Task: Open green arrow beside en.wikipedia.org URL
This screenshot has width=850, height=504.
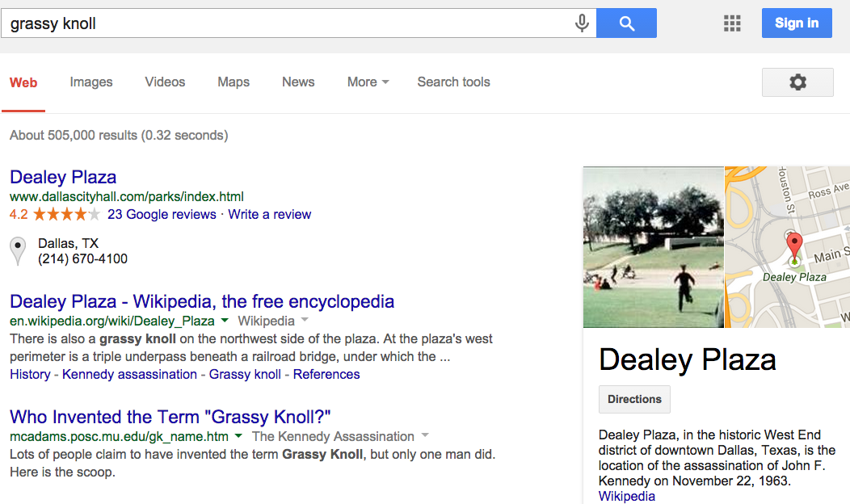Action: (225, 321)
